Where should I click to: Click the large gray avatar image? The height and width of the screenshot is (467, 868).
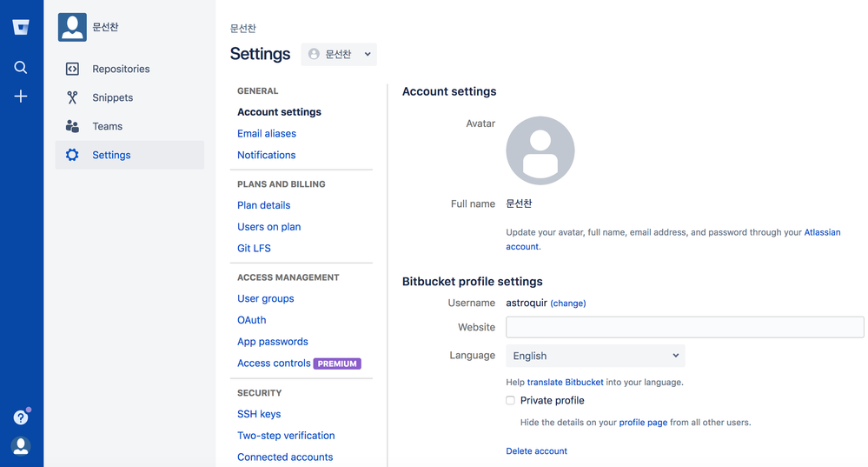pos(540,150)
